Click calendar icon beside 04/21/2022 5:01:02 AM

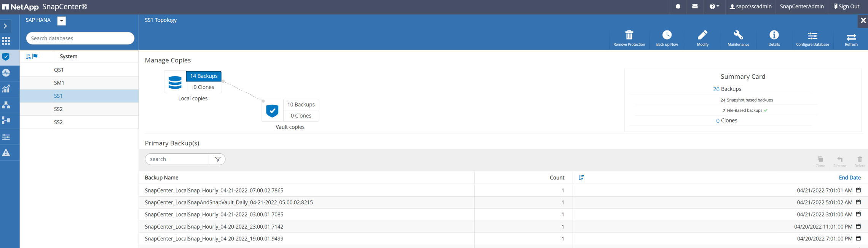tap(858, 202)
